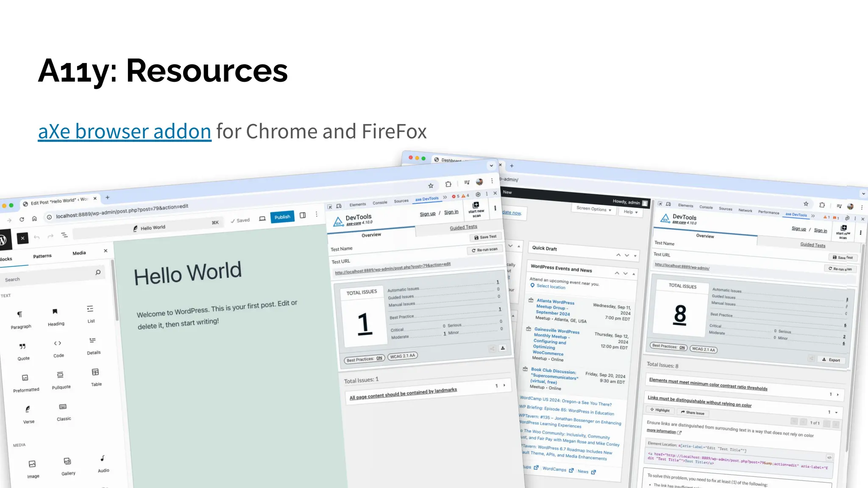The image size is (868, 488).
Task: Select the Verse block icon
Action: [x=28, y=409]
